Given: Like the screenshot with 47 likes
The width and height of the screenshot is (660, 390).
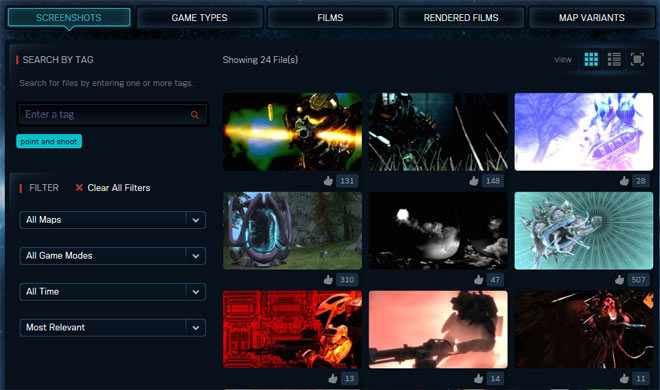Looking at the screenshot, I should click(479, 280).
